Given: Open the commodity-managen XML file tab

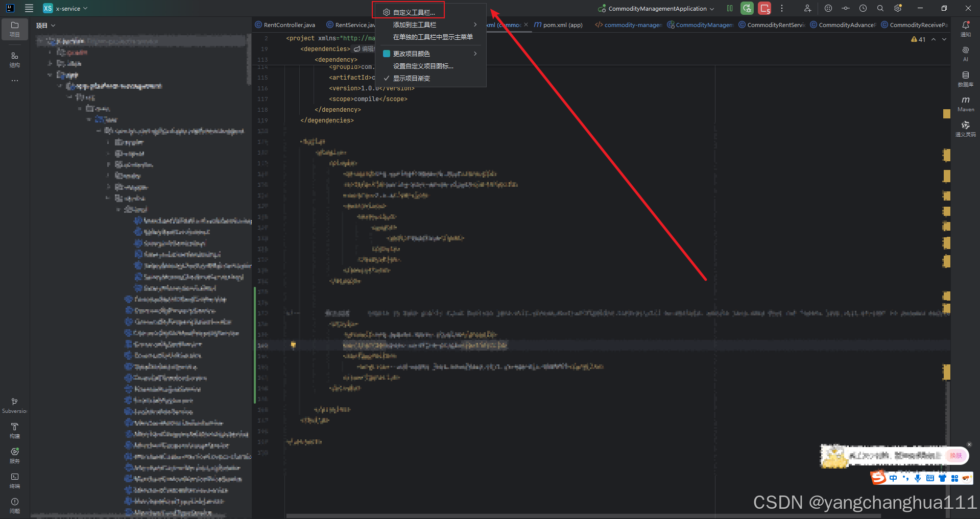Looking at the screenshot, I should coord(628,25).
